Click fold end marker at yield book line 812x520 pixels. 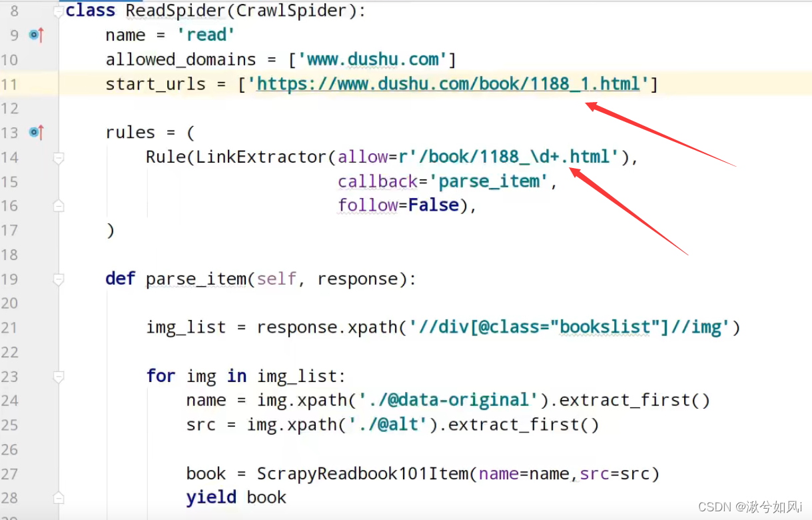[59, 498]
